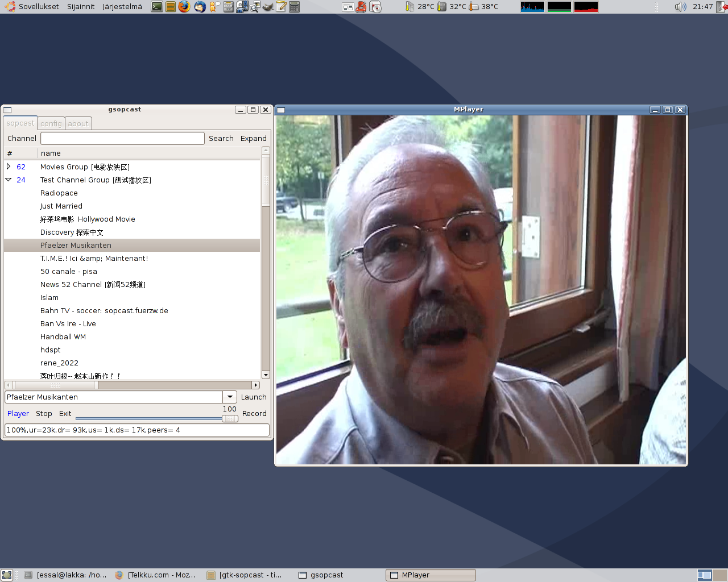Select the Radiopace channel
The image size is (728, 582).
(132, 193)
